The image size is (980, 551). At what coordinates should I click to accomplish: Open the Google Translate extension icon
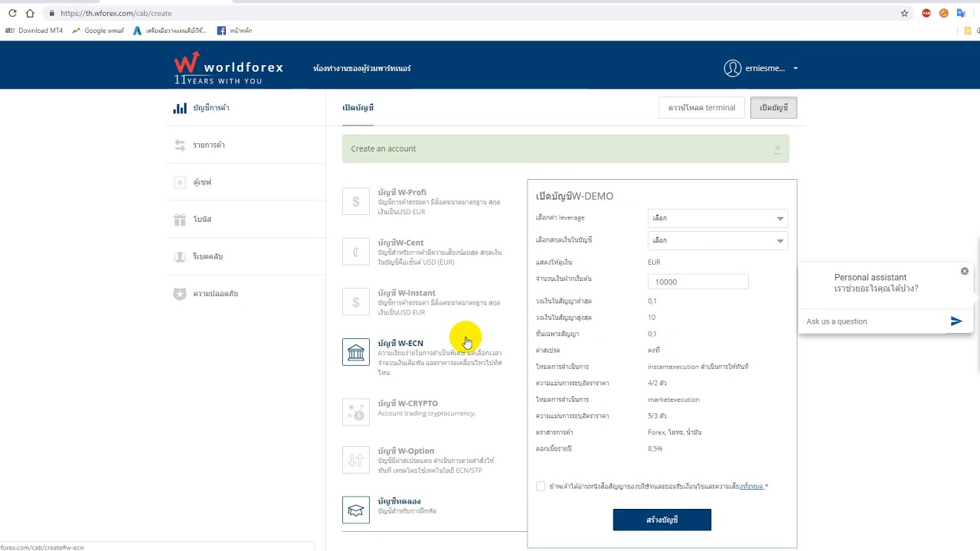coord(960,13)
